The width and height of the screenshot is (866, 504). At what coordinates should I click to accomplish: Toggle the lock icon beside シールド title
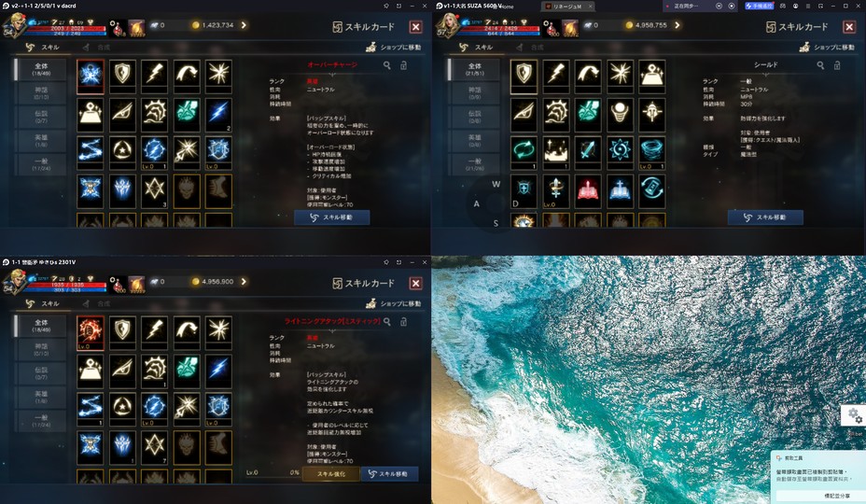pyautogui.click(x=837, y=65)
